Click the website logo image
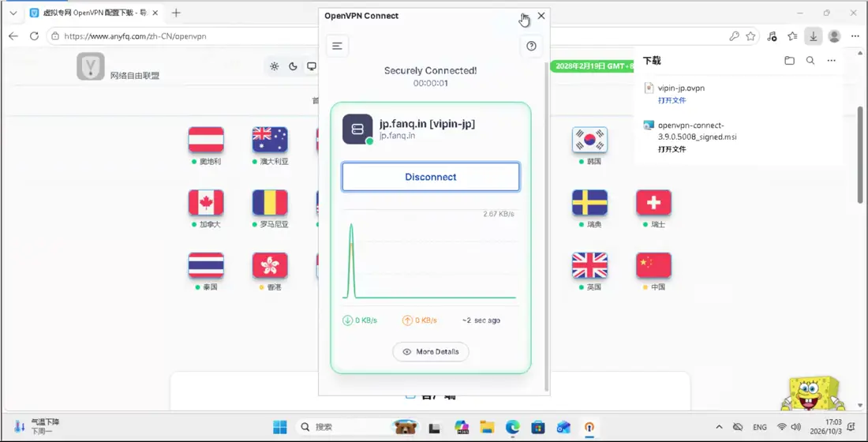 (90, 66)
